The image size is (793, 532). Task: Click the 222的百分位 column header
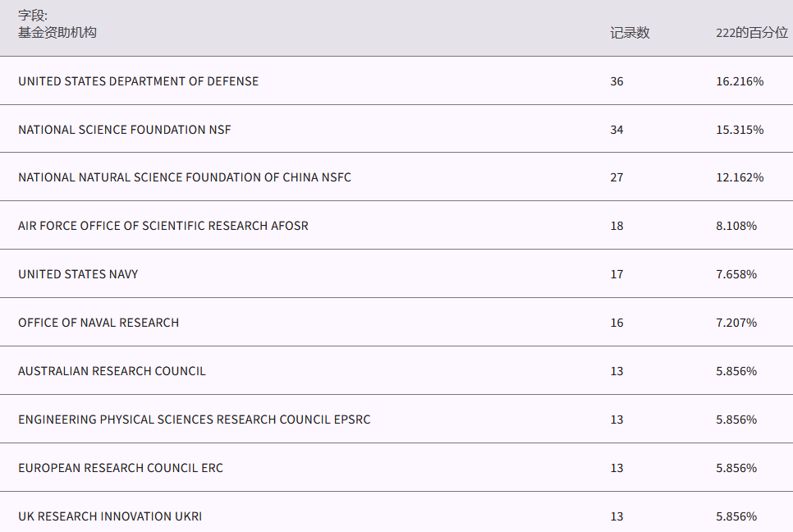(x=751, y=33)
